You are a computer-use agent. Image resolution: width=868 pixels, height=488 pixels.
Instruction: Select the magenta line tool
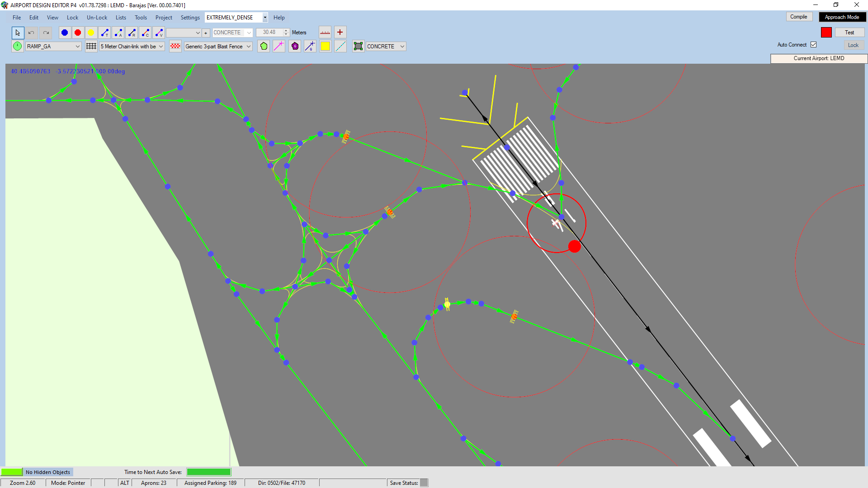point(279,46)
